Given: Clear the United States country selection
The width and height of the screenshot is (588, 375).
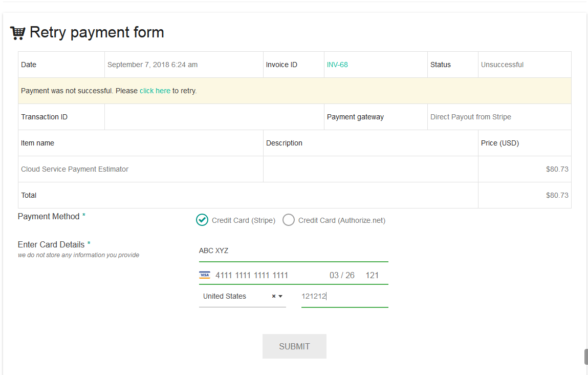Looking at the screenshot, I should pos(274,296).
